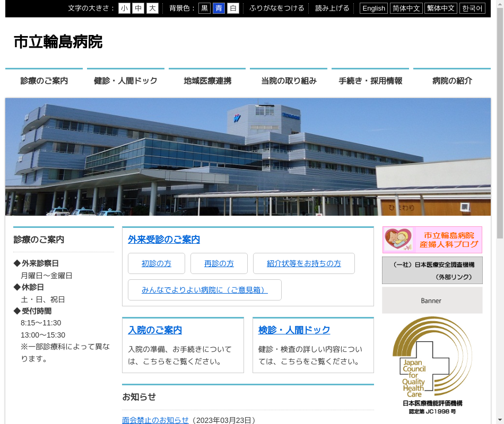The height and width of the screenshot is (424, 504).
Task: Set font size to medium (中)
Action: point(138,8)
